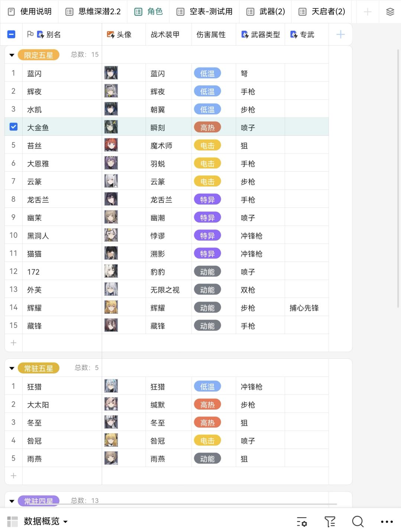Switch to the 使用说明 tab
The height and width of the screenshot is (532, 401).
click(30, 12)
